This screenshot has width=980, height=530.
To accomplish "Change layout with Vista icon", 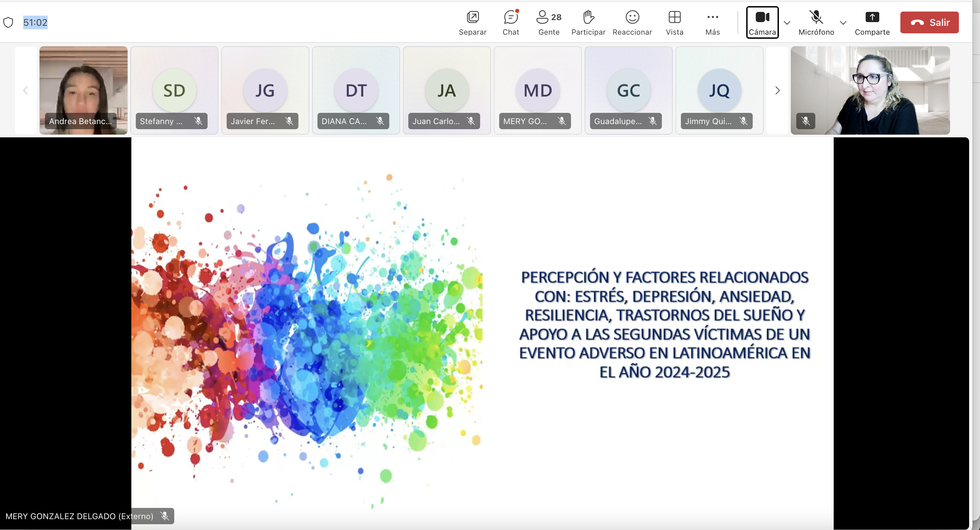I will coord(674,22).
